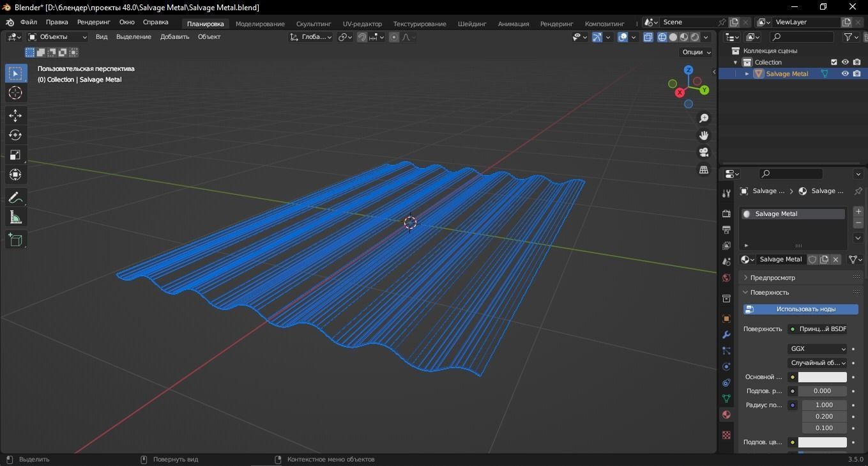Expand the Salvage Metal object tree
Screen dimensions: 868x466
[x=747, y=74]
